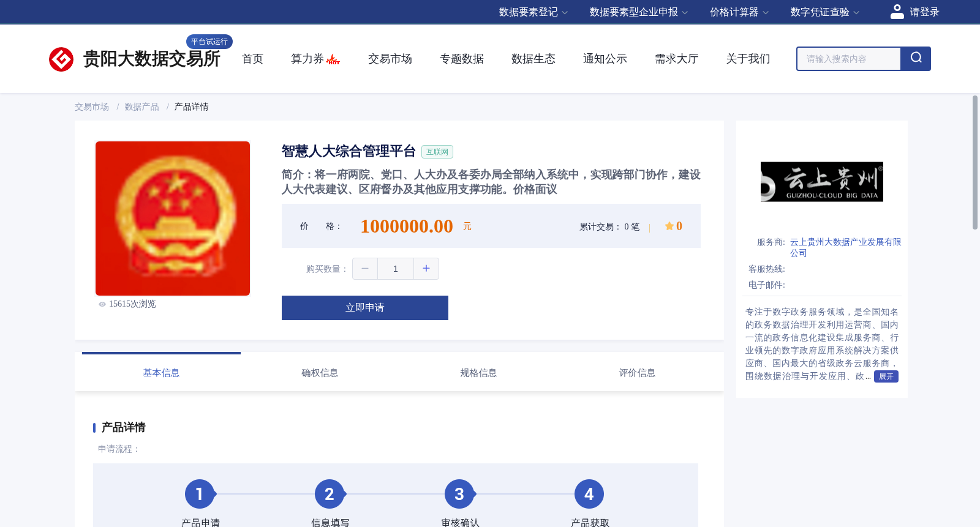
Task: Click step 2 信息填写 circle
Action: (330, 494)
